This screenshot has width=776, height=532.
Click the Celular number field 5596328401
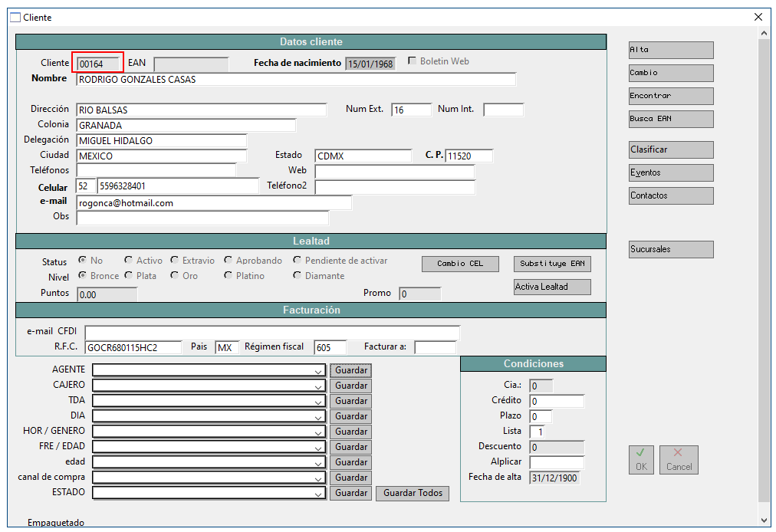click(x=178, y=186)
